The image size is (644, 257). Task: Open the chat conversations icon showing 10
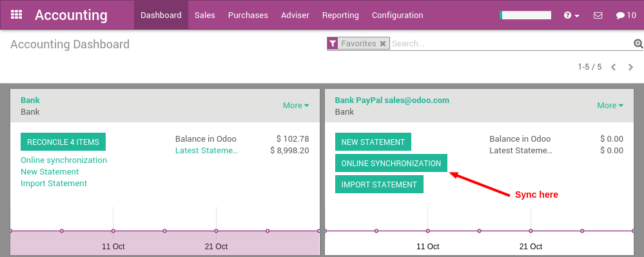(626, 15)
